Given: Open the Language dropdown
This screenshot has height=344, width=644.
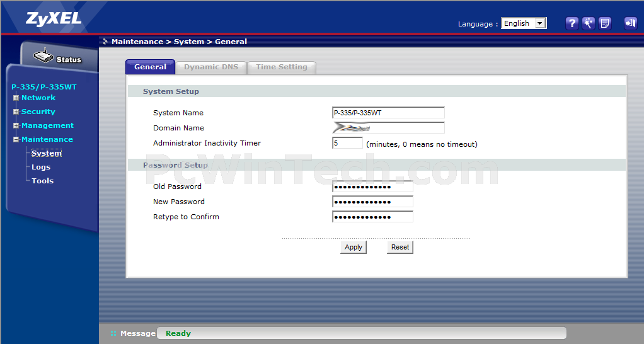Looking at the screenshot, I should (x=524, y=23).
